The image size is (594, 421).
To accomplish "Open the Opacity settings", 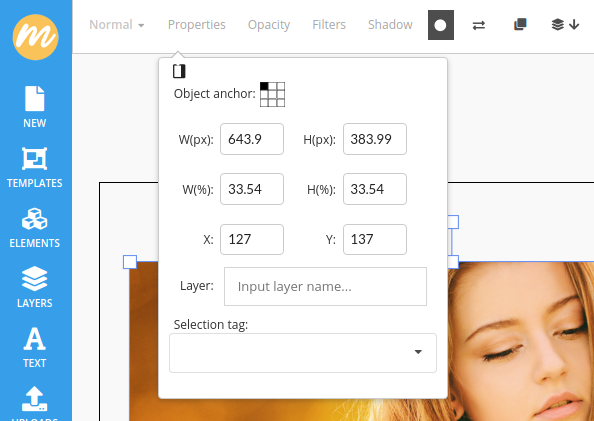I will pos(269,25).
